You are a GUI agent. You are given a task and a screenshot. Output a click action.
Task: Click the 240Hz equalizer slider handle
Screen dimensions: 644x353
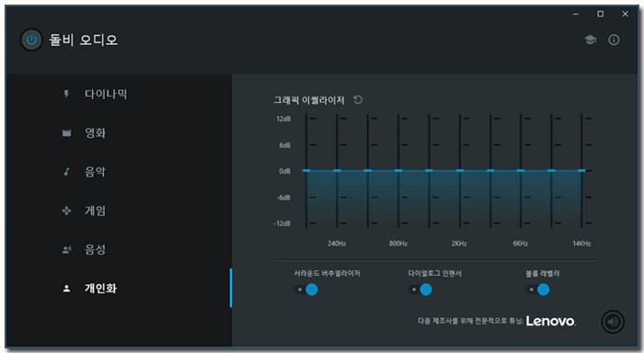tap(337, 170)
